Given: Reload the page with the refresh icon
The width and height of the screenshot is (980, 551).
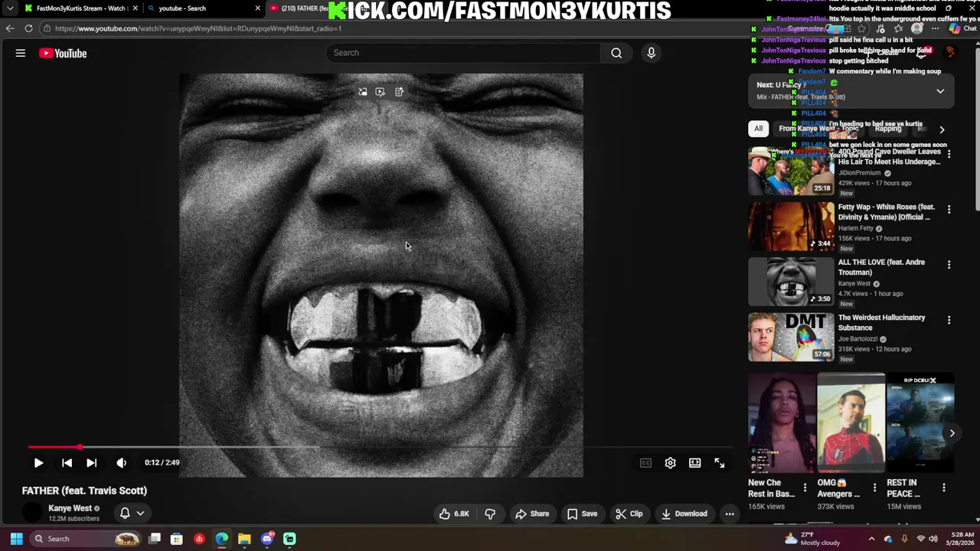Looking at the screenshot, I should 28,28.
